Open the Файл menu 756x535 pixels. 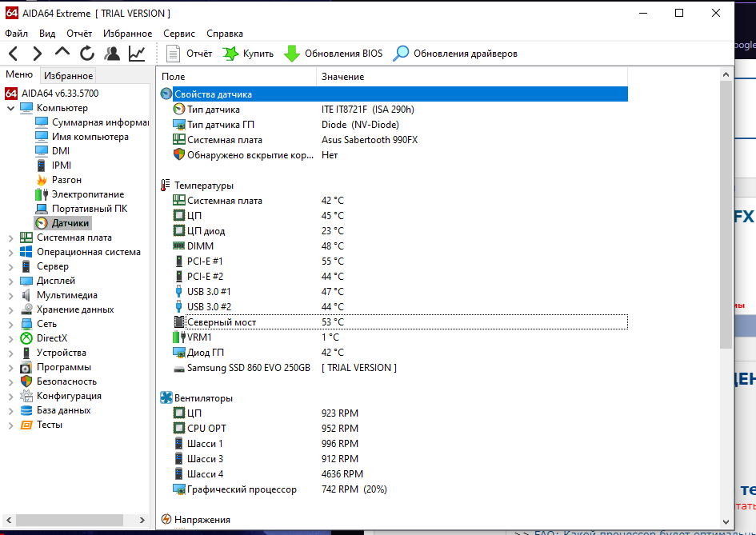click(16, 34)
